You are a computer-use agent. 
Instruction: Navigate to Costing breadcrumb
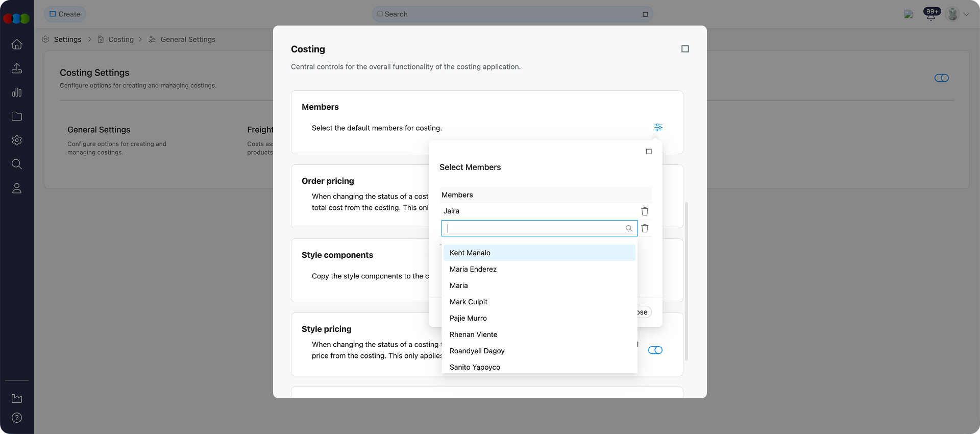121,39
